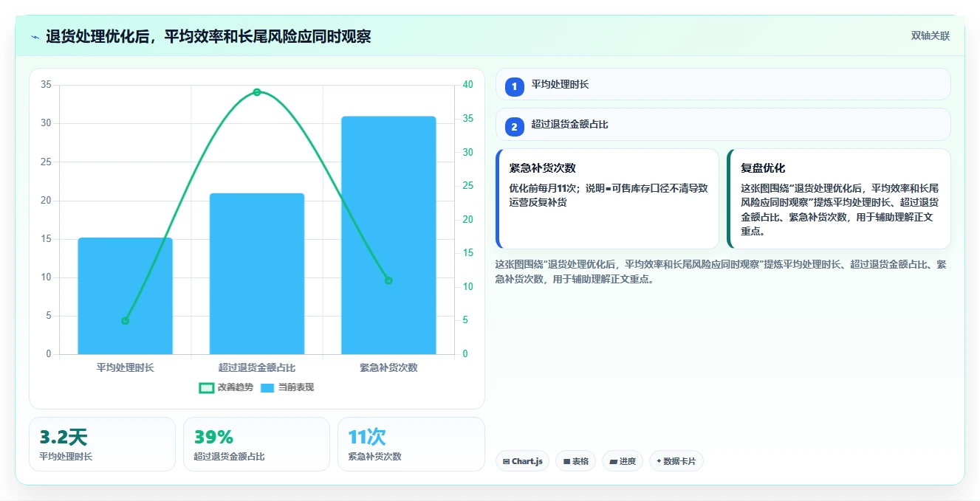Toggle the 当前表现 legend item
This screenshot has width=980, height=501.
[287, 387]
